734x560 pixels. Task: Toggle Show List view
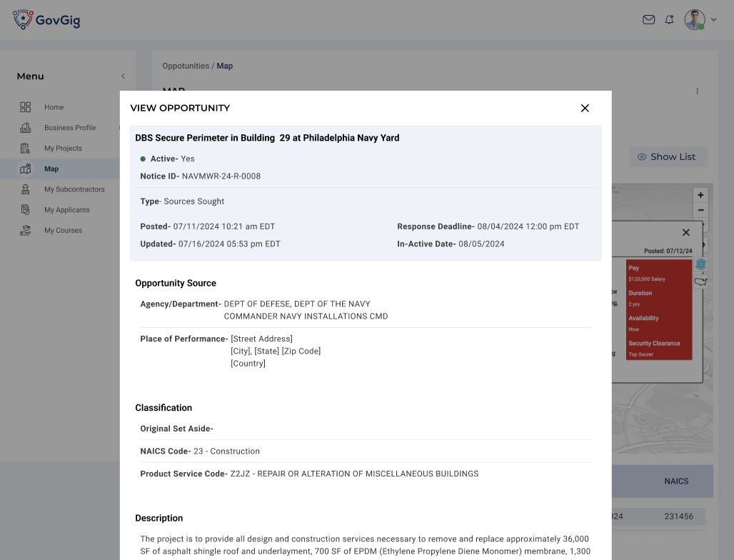(x=668, y=157)
